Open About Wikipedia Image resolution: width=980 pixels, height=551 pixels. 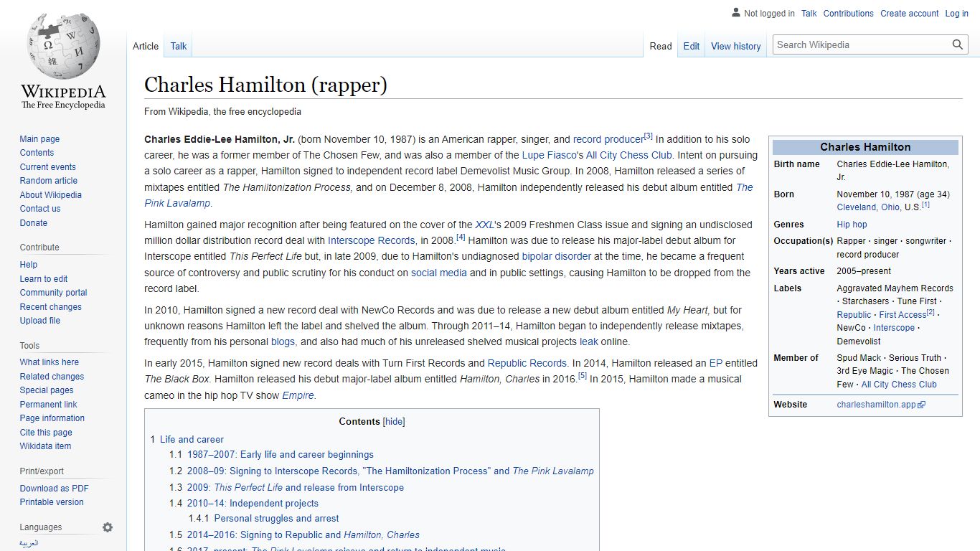[51, 195]
